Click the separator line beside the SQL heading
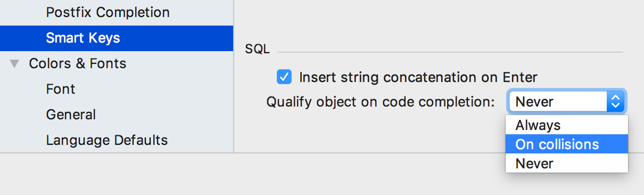 click(x=450, y=52)
